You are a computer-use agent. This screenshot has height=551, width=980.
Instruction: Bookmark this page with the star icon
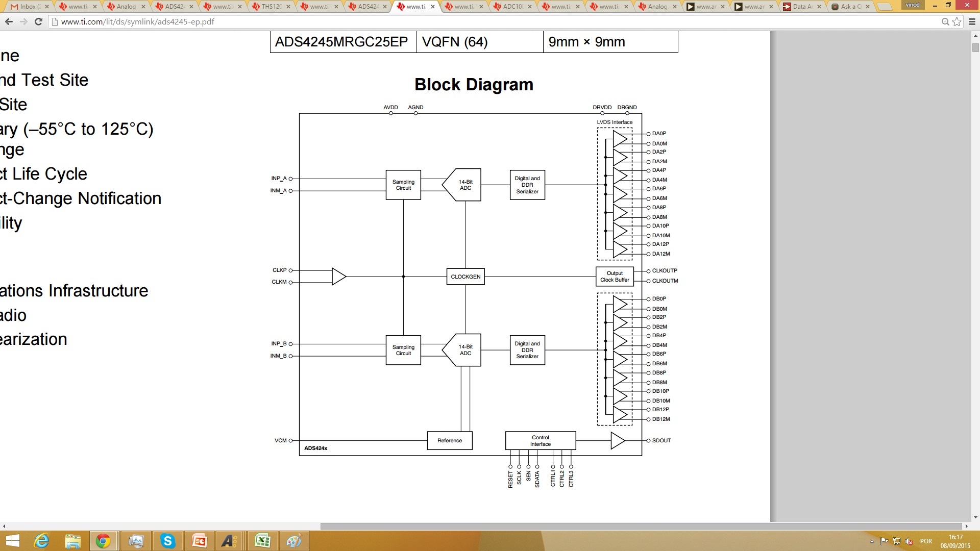pos(957,21)
